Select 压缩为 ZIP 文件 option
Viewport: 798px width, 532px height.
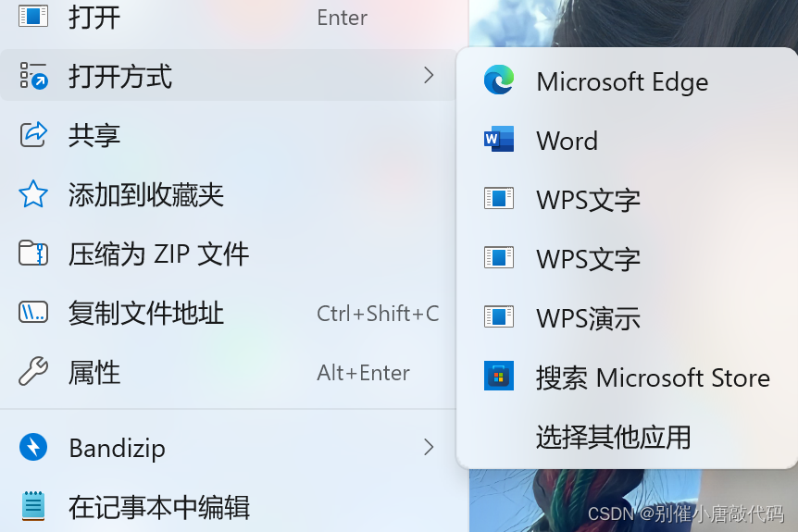click(229, 254)
